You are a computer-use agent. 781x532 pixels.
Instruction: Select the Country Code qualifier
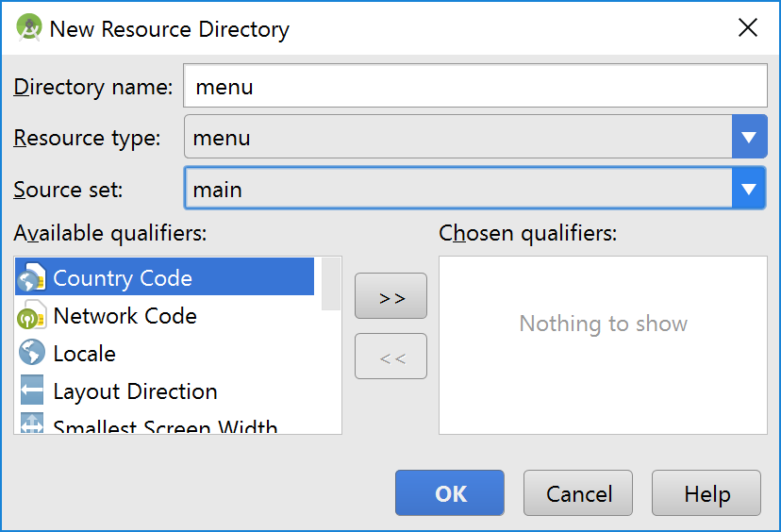[164, 277]
